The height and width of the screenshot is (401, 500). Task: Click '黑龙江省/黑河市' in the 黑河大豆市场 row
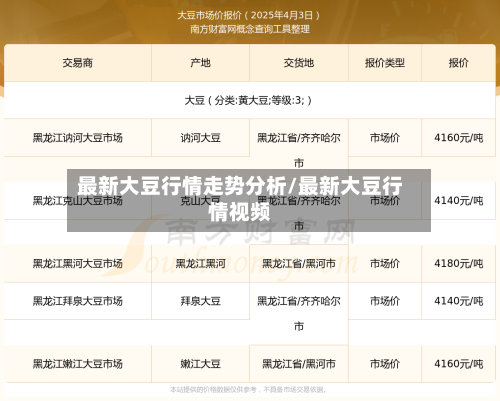[x=299, y=264]
